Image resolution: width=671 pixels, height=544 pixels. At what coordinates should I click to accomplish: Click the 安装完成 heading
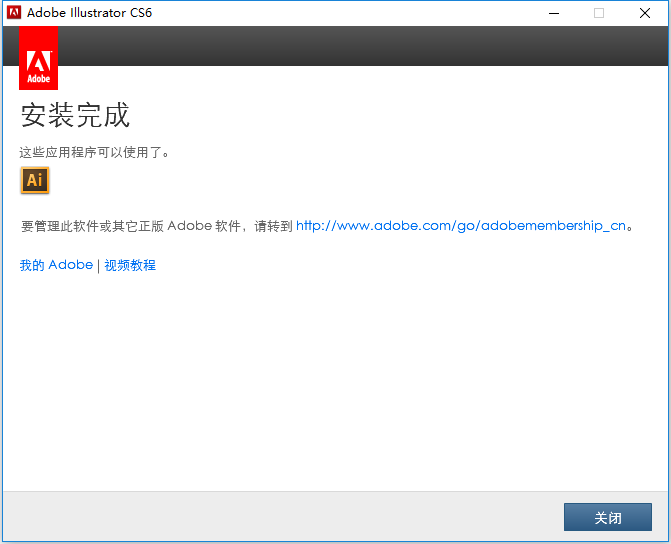75,115
